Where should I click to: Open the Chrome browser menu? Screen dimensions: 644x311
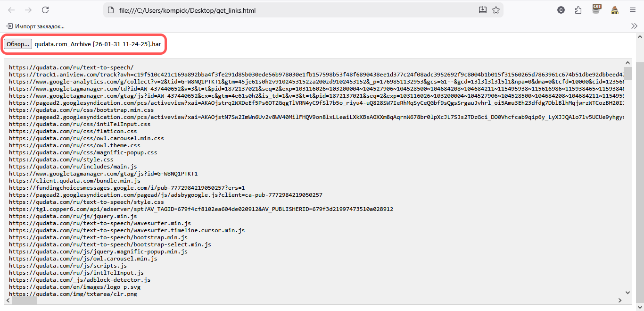coord(632,9)
